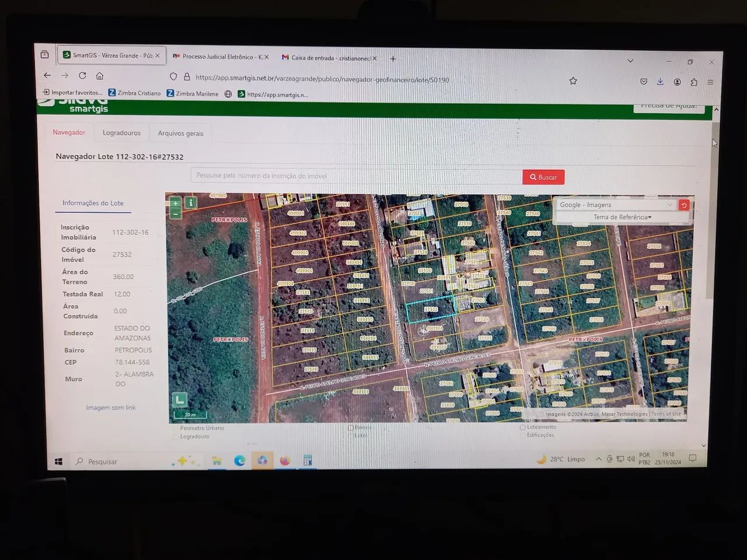Close the SmartGIS Várzea Grande tab

point(158,56)
